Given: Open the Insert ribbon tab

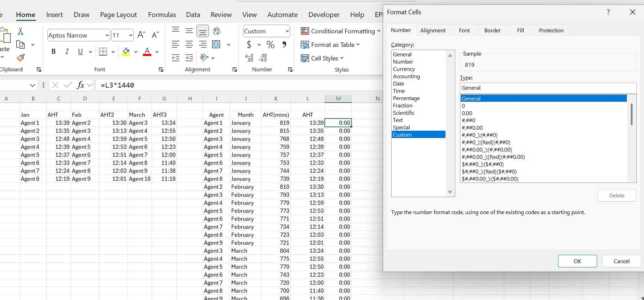Looking at the screenshot, I should pyautogui.click(x=55, y=15).
